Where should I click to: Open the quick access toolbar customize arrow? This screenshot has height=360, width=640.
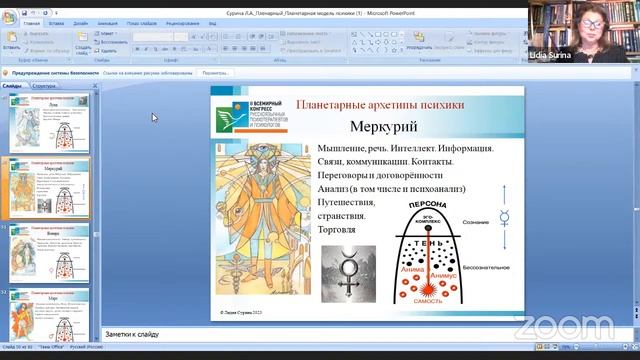tap(56, 13)
